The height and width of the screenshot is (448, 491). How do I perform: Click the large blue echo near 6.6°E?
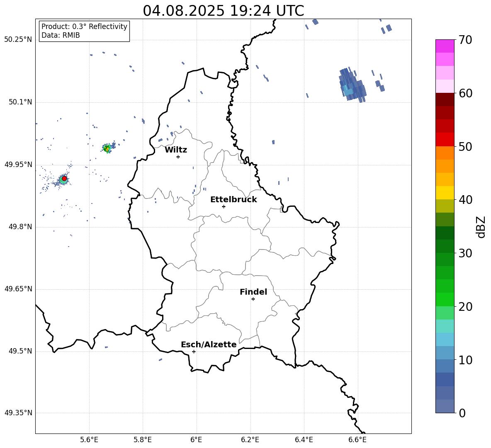pyautogui.click(x=352, y=85)
